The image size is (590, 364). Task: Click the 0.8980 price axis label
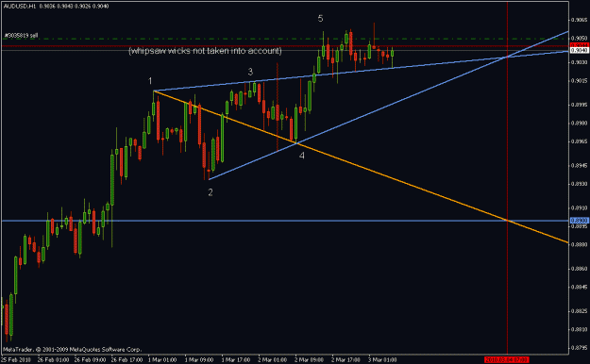(x=580, y=123)
